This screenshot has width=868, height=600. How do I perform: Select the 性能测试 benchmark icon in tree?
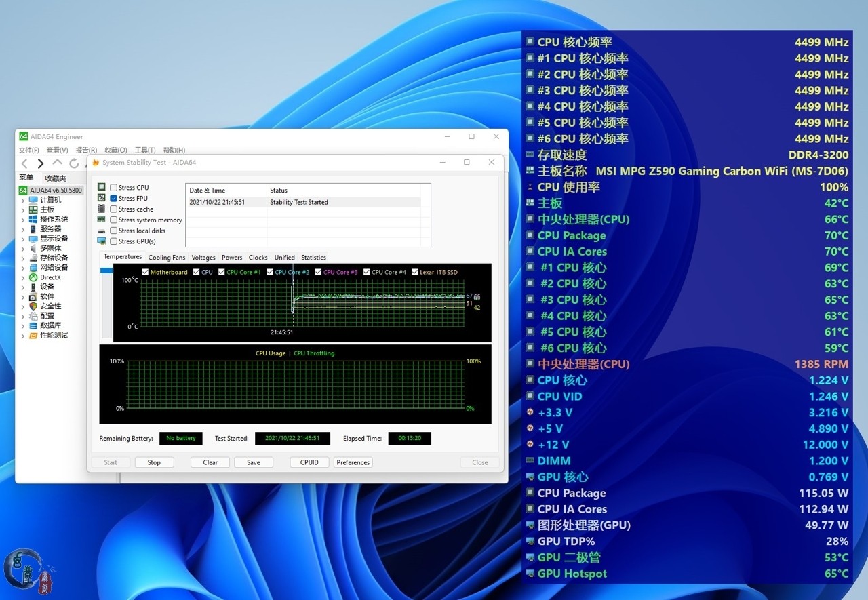pos(33,335)
